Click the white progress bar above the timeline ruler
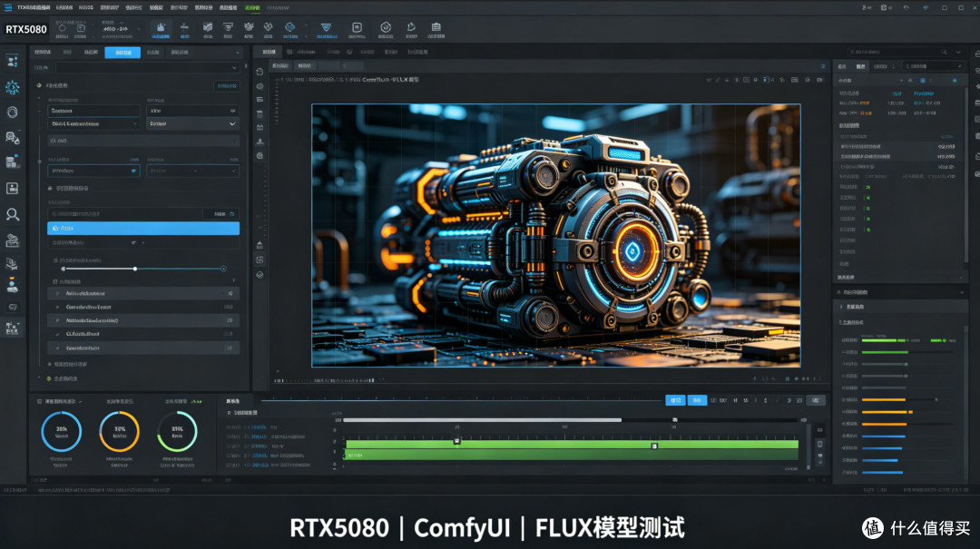This screenshot has width=980, height=549. (483, 420)
